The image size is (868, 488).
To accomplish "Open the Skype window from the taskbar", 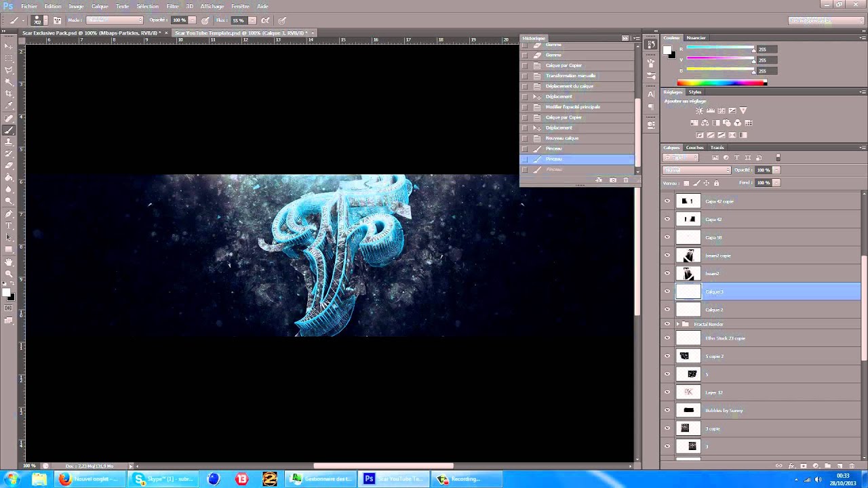I will [x=163, y=479].
